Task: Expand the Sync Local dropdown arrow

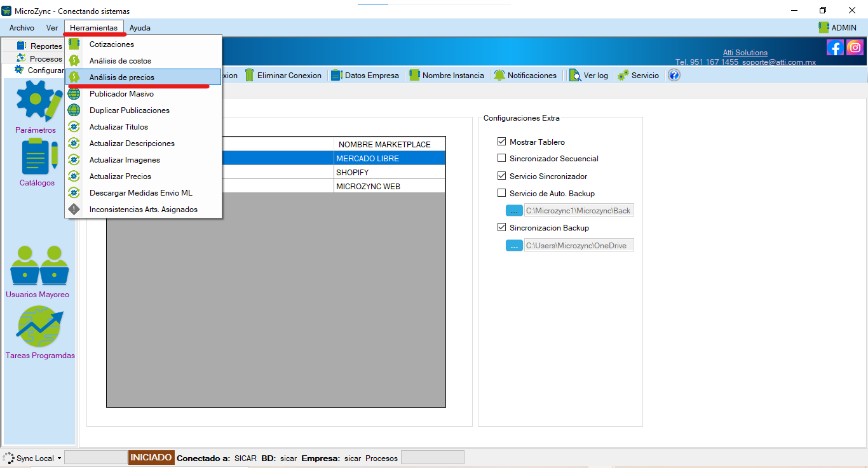Action: tap(59, 458)
